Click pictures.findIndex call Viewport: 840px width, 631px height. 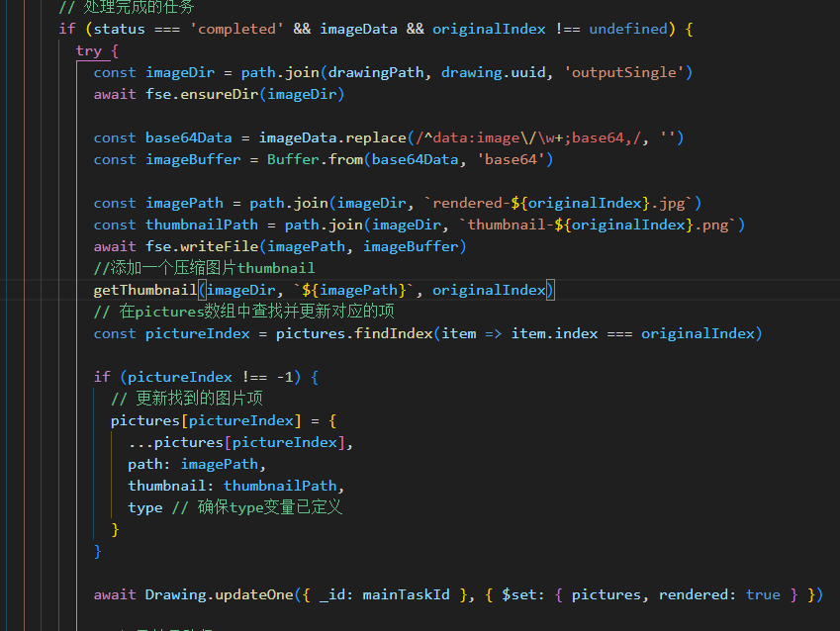tap(354, 333)
